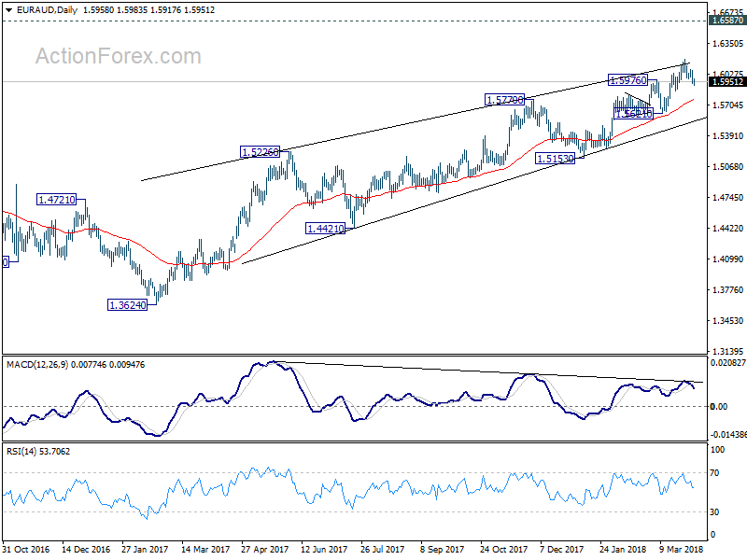Select the 1.57700 price label

pos(504,100)
